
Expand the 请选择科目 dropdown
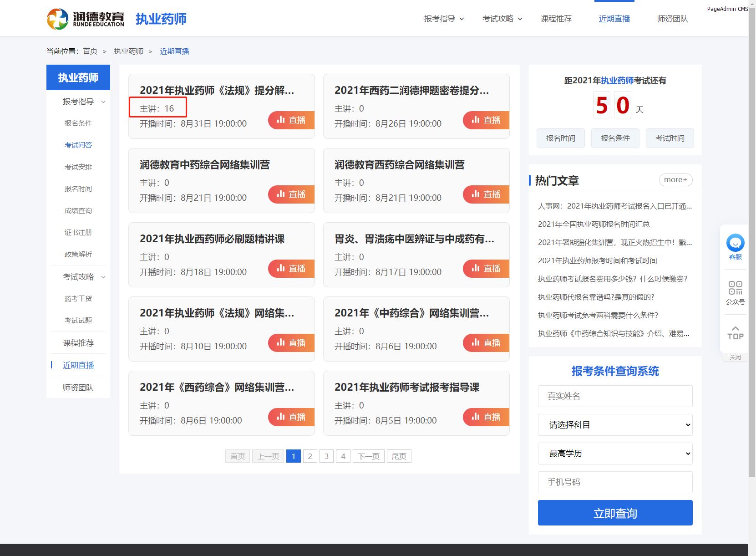coord(615,425)
